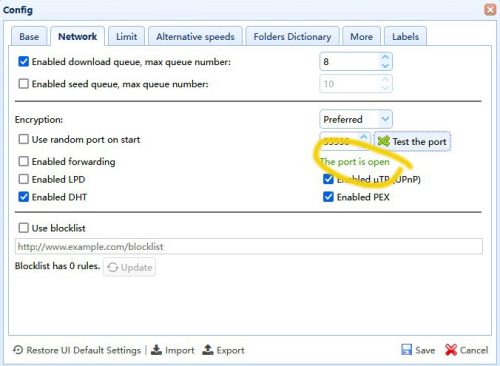Screen dimensions: 500x366
Task: Tick Use random port on start
Action: click(23, 139)
